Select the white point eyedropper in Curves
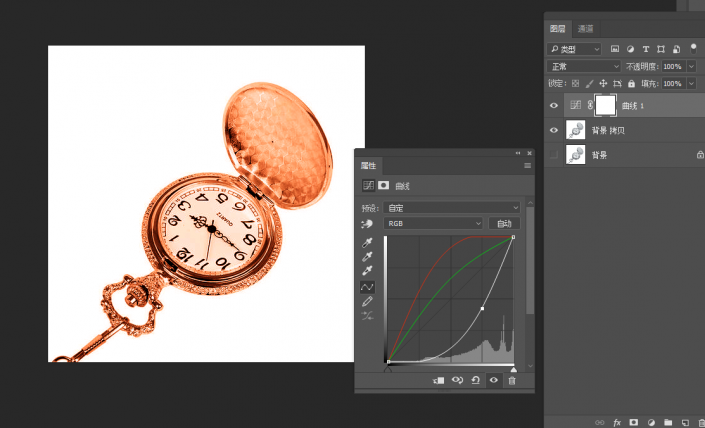705x428 pixels. (x=367, y=271)
